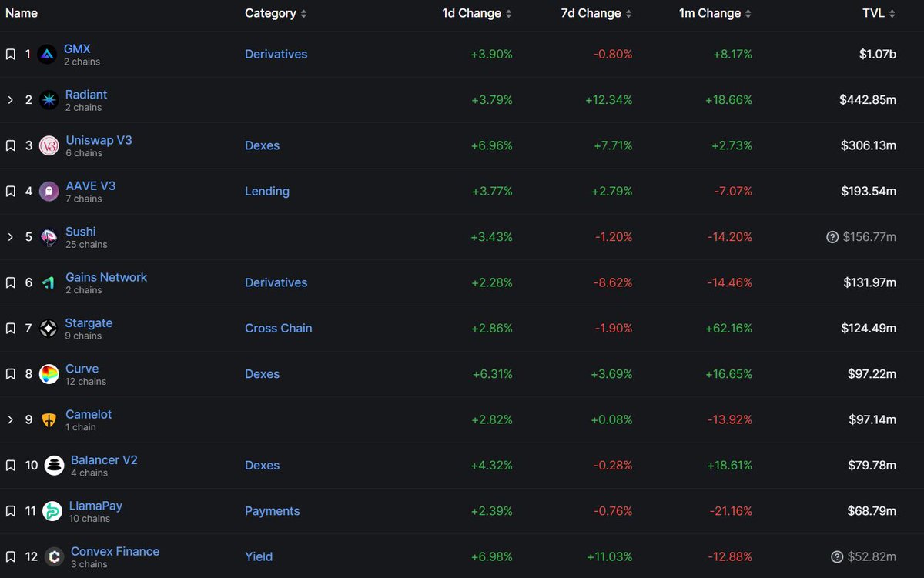Image resolution: width=924 pixels, height=578 pixels.
Task: Open the AAVE V3 protocol link
Action: click(x=90, y=185)
